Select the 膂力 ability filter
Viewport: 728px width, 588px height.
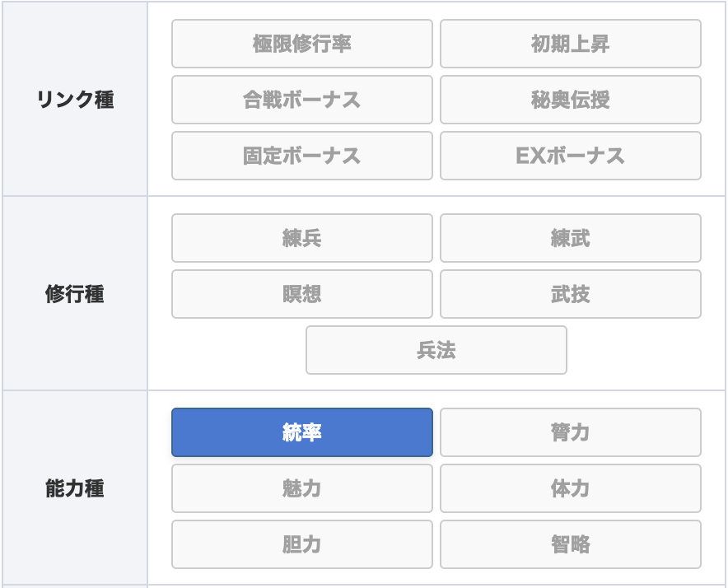pos(571,432)
